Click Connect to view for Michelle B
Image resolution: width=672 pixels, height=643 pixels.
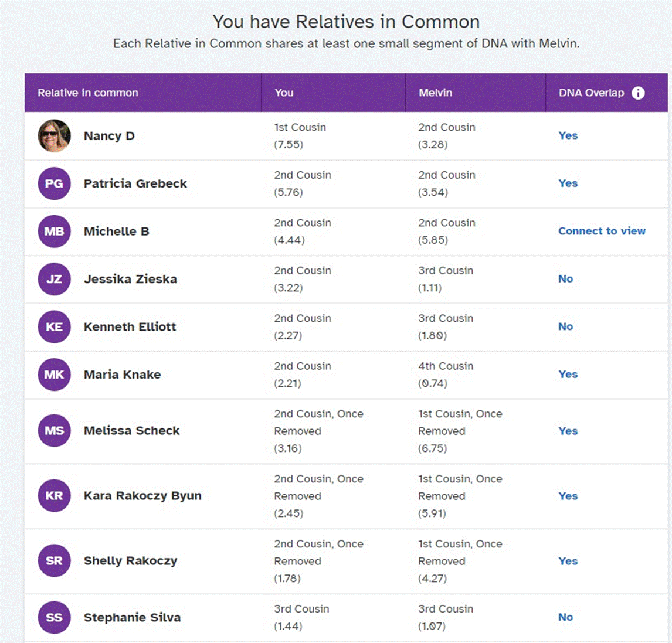[602, 232]
